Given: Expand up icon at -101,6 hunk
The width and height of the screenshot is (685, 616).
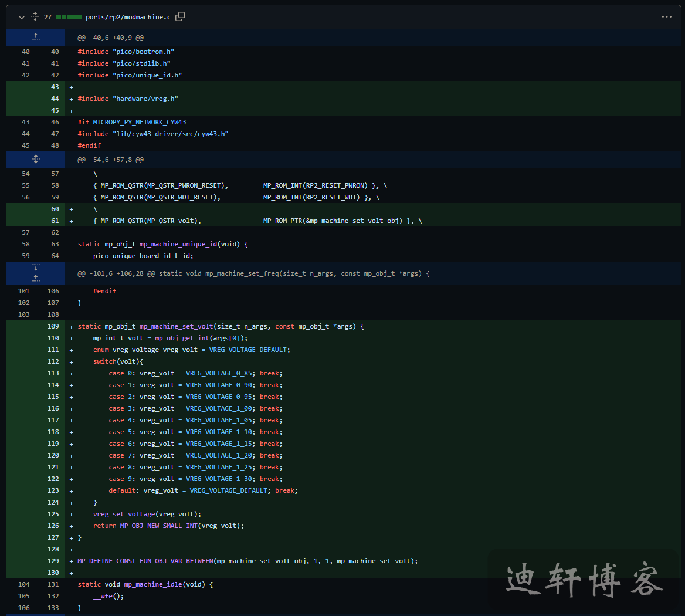Looking at the screenshot, I should pyautogui.click(x=36, y=278).
